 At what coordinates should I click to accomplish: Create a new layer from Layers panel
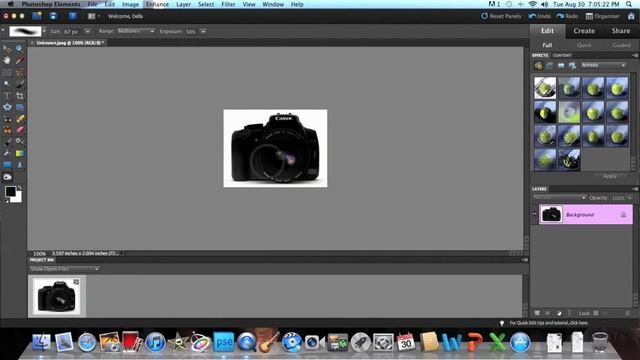(x=537, y=313)
